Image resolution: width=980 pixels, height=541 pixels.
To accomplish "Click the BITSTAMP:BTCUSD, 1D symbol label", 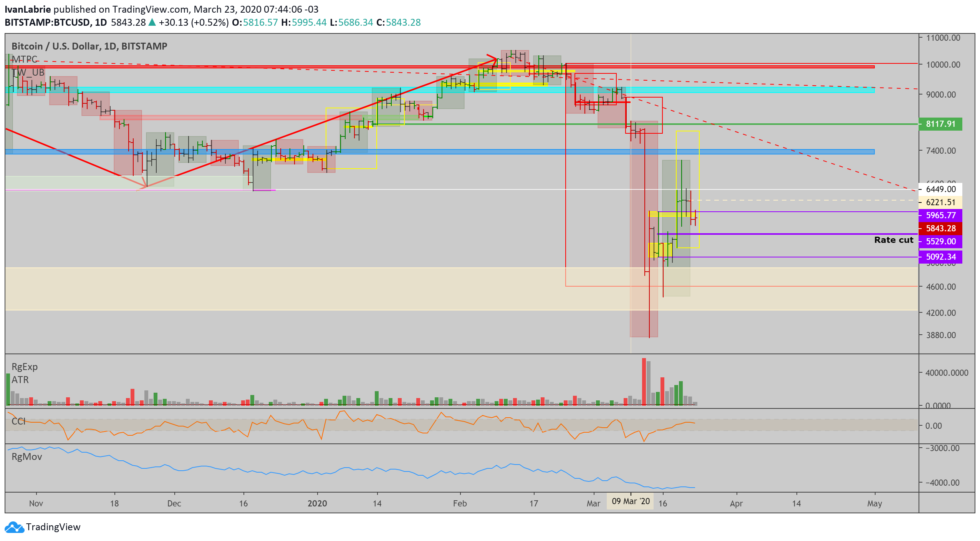I will [x=56, y=23].
